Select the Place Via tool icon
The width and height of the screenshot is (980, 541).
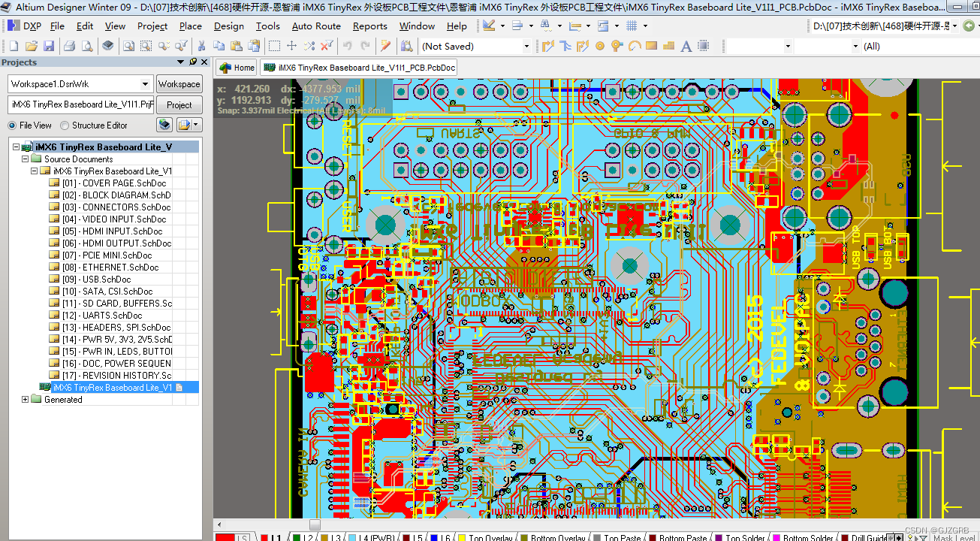coord(616,46)
